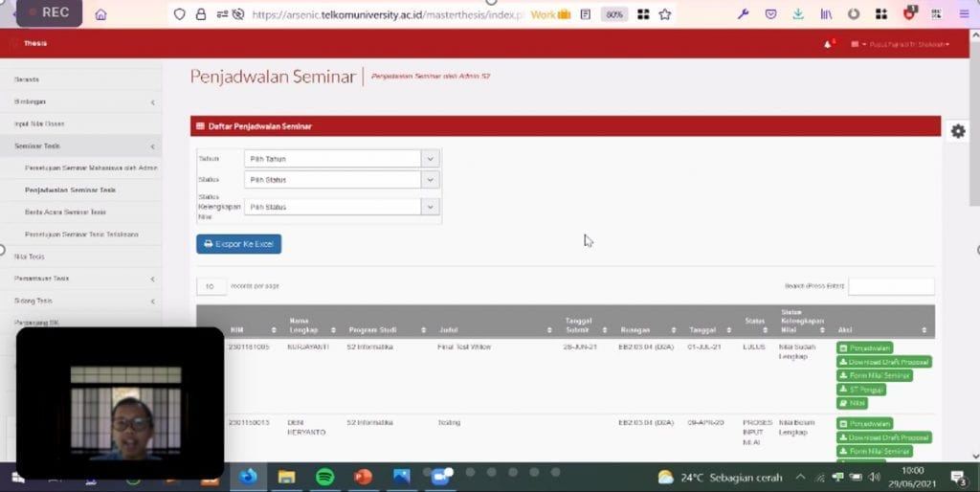The width and height of the screenshot is (980, 492).
Task: Click the table search input field
Action: tap(890, 286)
